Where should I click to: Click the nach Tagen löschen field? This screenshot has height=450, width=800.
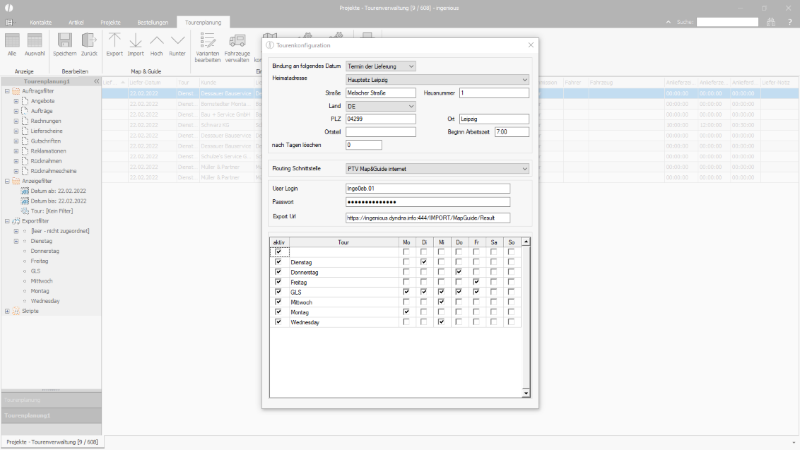tap(364, 145)
